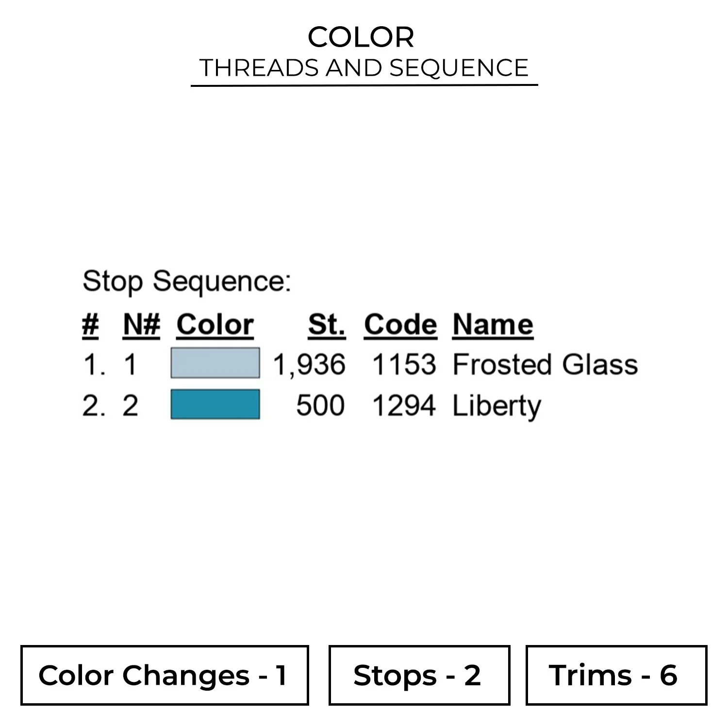Click the Liberty teal color swatch
The width and height of the screenshot is (728, 728).
coord(215,404)
